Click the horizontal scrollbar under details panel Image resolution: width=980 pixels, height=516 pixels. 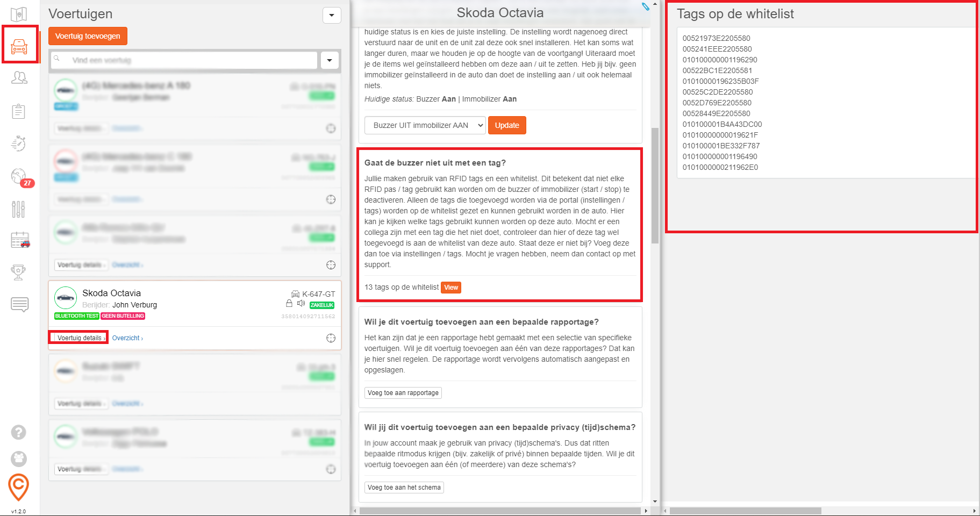pos(500,511)
